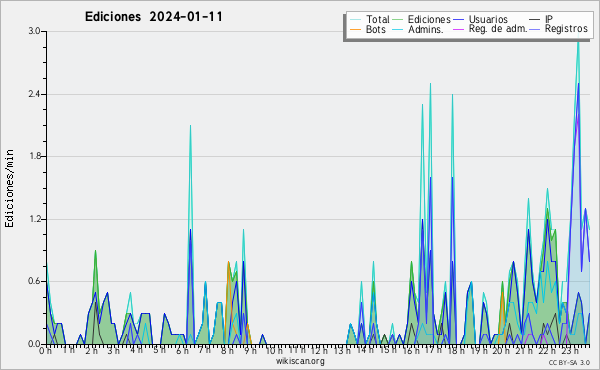Click the 'IP' legend label

point(549,19)
